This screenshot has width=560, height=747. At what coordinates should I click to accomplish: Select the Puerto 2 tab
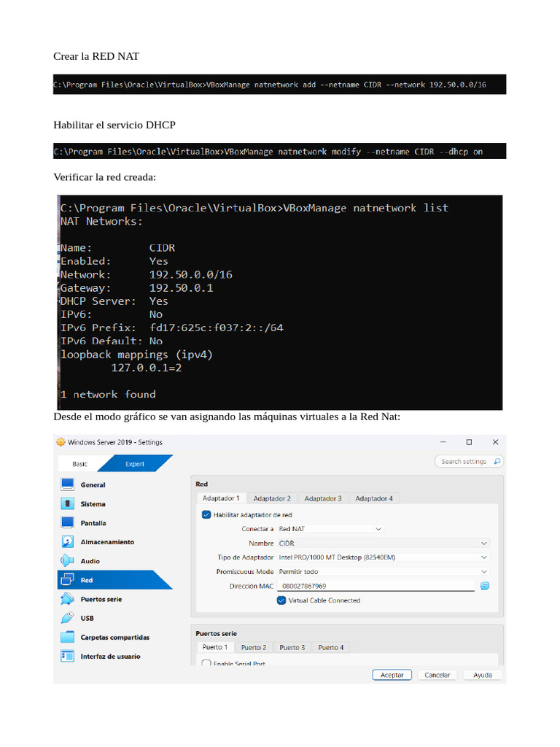point(253,647)
